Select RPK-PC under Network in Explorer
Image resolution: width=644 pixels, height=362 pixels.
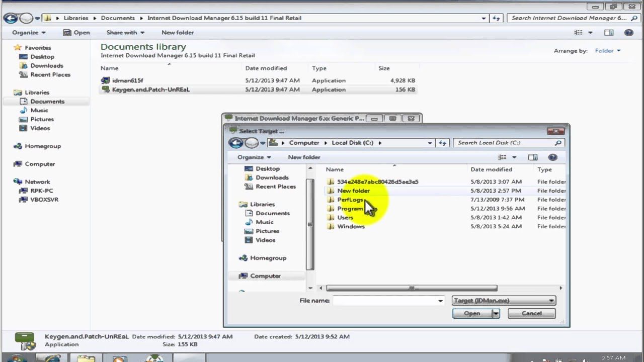[x=41, y=191]
